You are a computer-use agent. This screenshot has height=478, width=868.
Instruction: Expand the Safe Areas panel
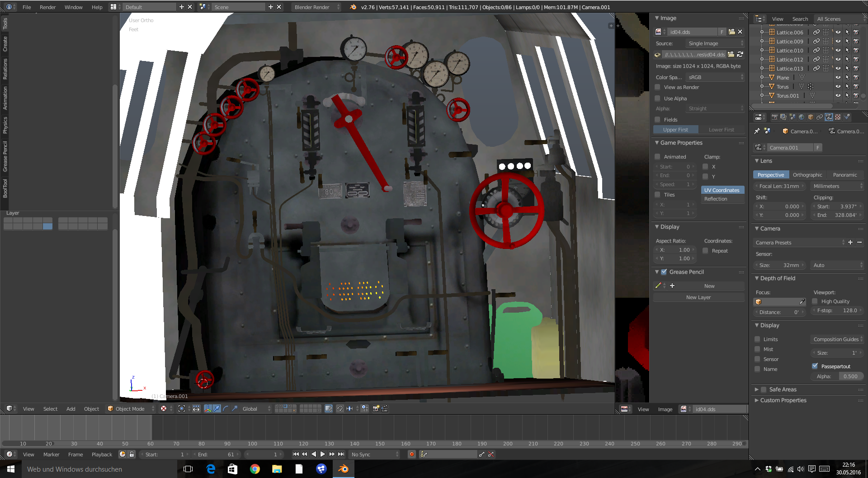757,389
